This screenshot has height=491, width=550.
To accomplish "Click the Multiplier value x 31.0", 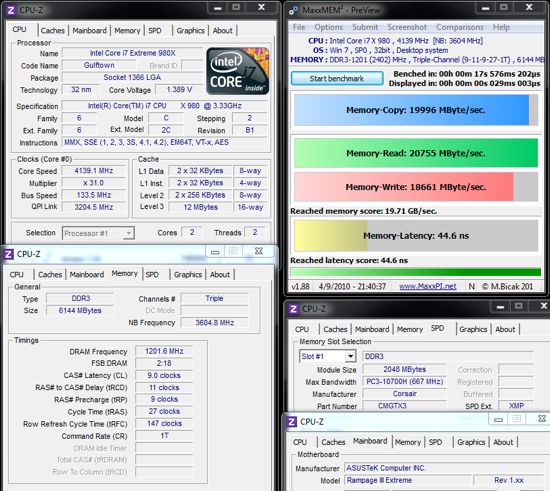I will tap(94, 183).
